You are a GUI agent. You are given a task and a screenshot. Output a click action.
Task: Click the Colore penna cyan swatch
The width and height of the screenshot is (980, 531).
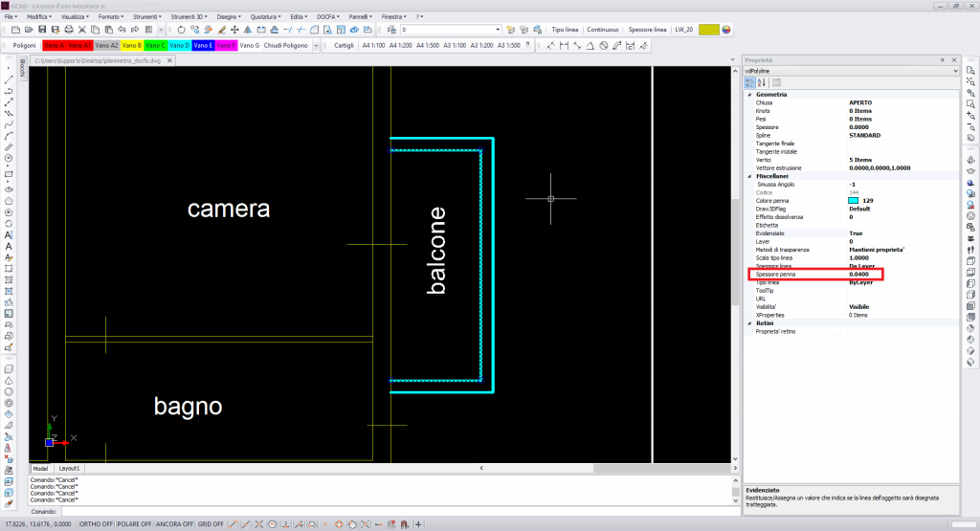(x=853, y=201)
